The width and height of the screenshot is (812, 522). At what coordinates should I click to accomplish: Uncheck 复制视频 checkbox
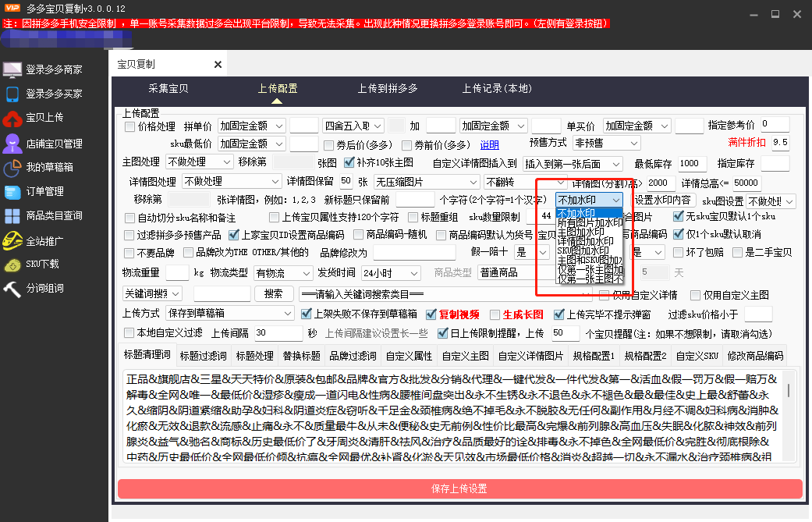point(431,314)
